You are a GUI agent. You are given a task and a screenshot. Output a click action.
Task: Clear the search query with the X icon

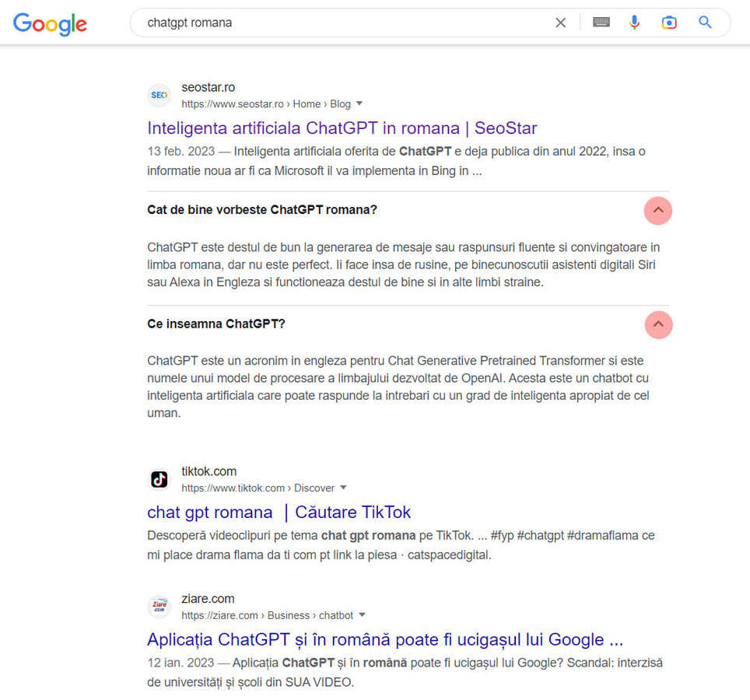pos(561,23)
